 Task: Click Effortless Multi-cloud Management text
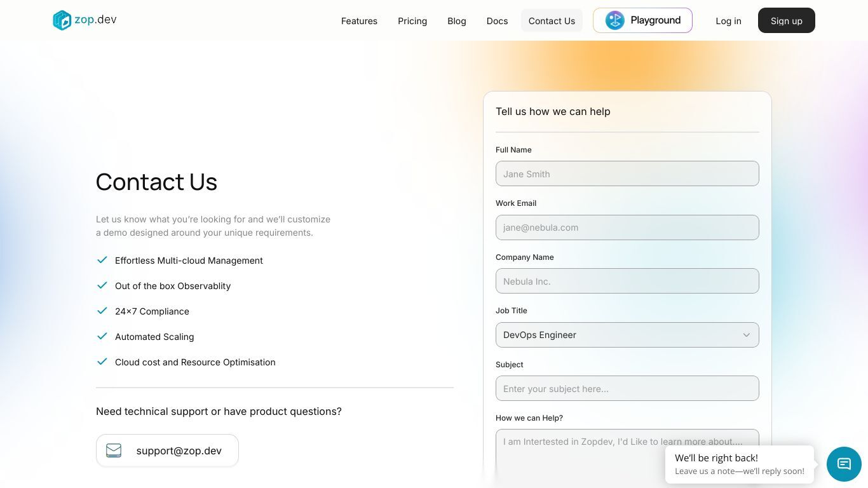click(x=189, y=261)
